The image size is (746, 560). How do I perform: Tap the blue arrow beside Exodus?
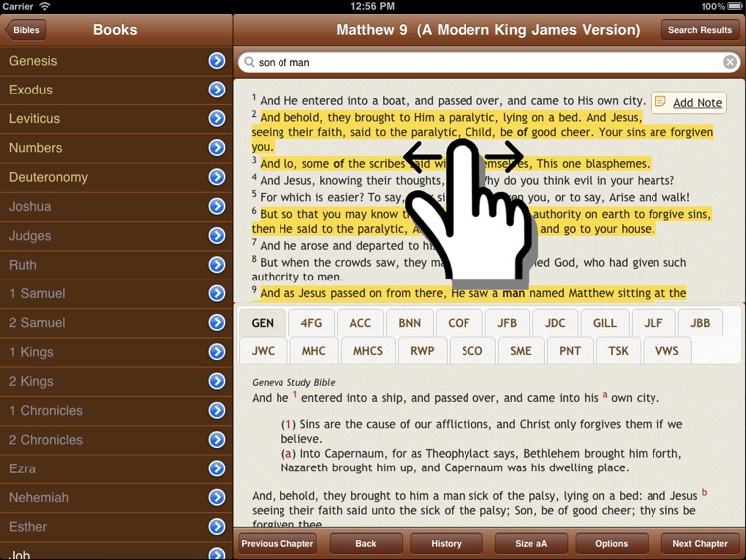tap(217, 90)
